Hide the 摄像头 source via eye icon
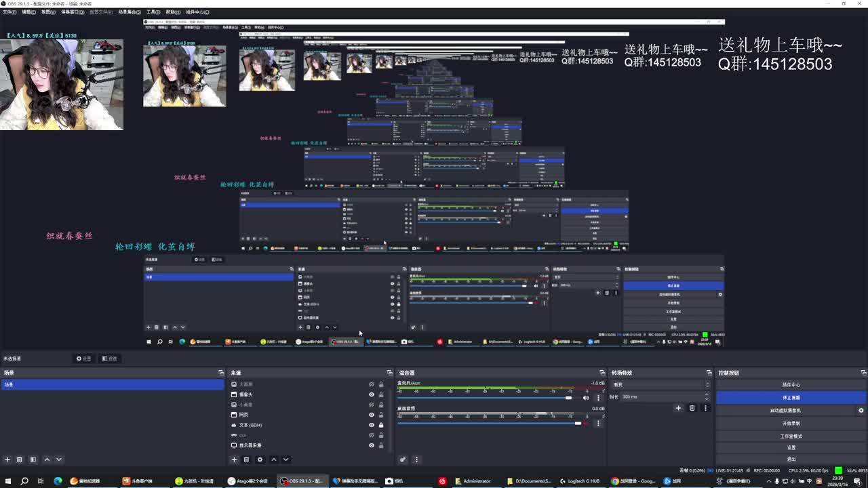This screenshot has height=488, width=868. pyautogui.click(x=372, y=394)
